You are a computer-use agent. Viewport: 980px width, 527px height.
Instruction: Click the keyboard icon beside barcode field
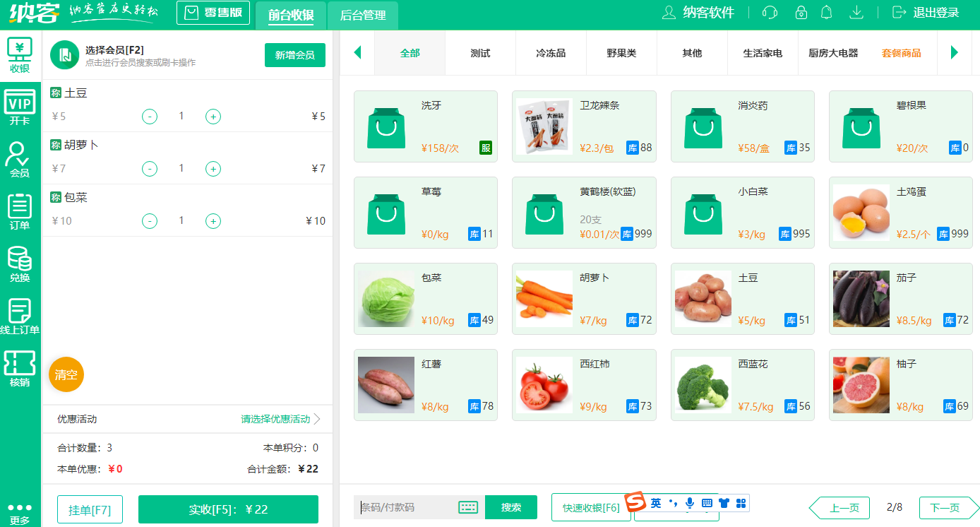[x=468, y=507]
